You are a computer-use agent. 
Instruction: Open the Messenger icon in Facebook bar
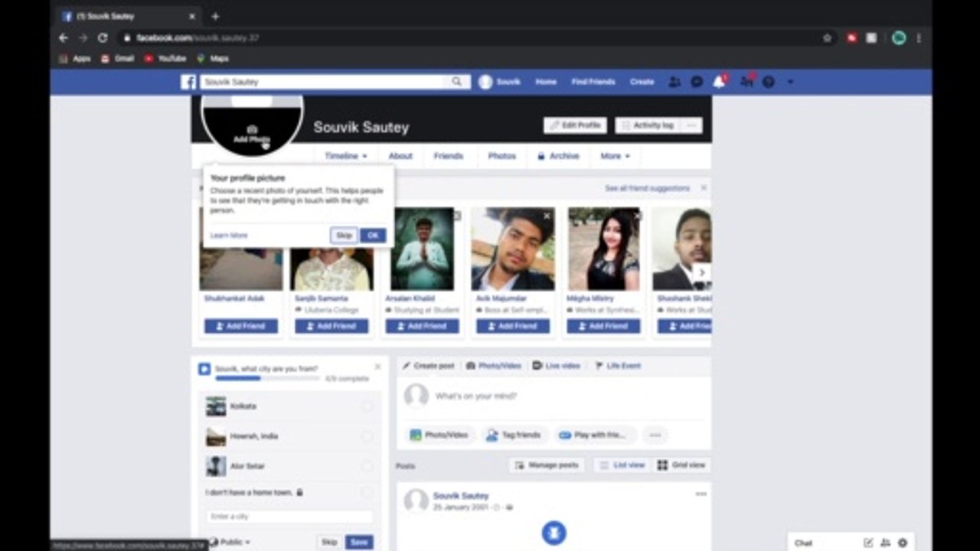pos(697,82)
